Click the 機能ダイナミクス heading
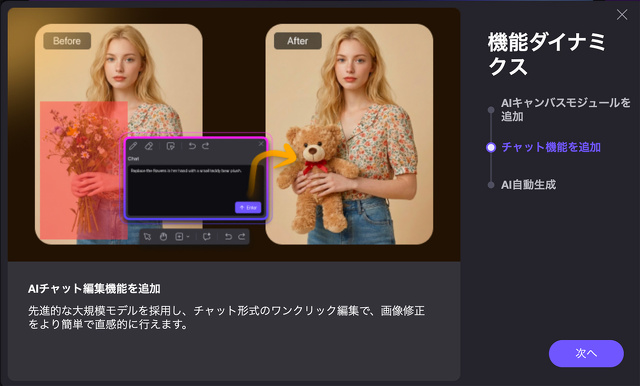The image size is (640, 386). pyautogui.click(x=546, y=54)
